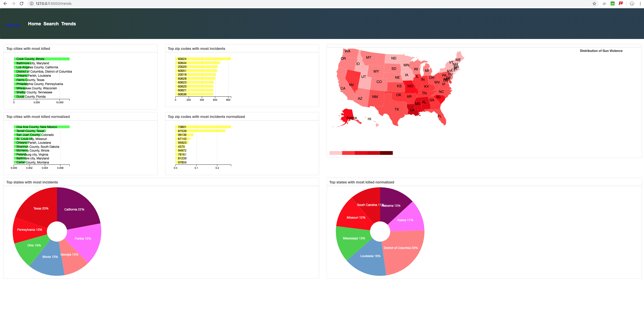Click the darkest red map legend swatch
This screenshot has height=312, width=644.
point(386,153)
